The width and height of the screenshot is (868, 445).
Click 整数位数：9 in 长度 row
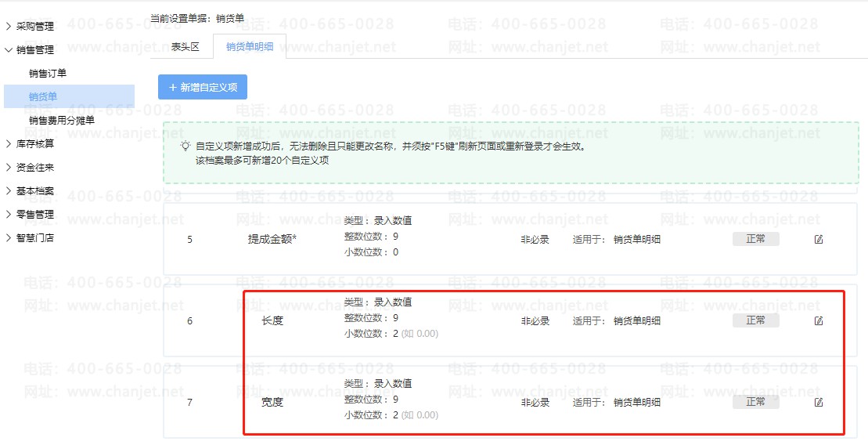(372, 318)
